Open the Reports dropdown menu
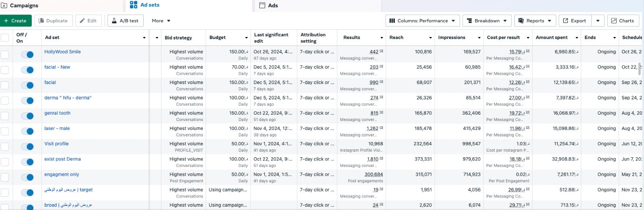644x210 pixels. click(535, 21)
